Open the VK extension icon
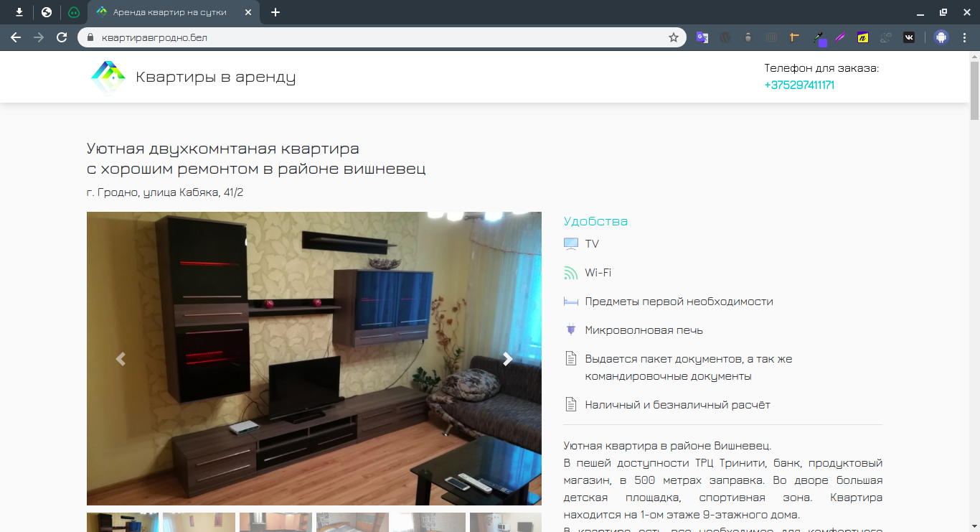 tap(909, 37)
